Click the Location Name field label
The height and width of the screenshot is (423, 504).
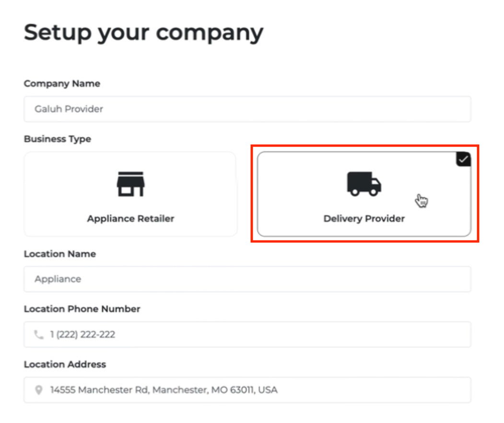pyautogui.click(x=60, y=254)
